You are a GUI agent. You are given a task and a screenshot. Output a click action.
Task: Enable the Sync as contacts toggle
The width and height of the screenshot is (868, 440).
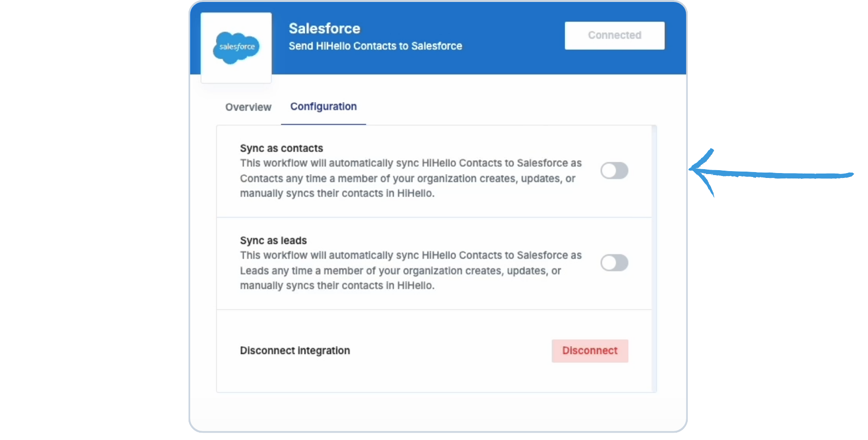coord(614,171)
